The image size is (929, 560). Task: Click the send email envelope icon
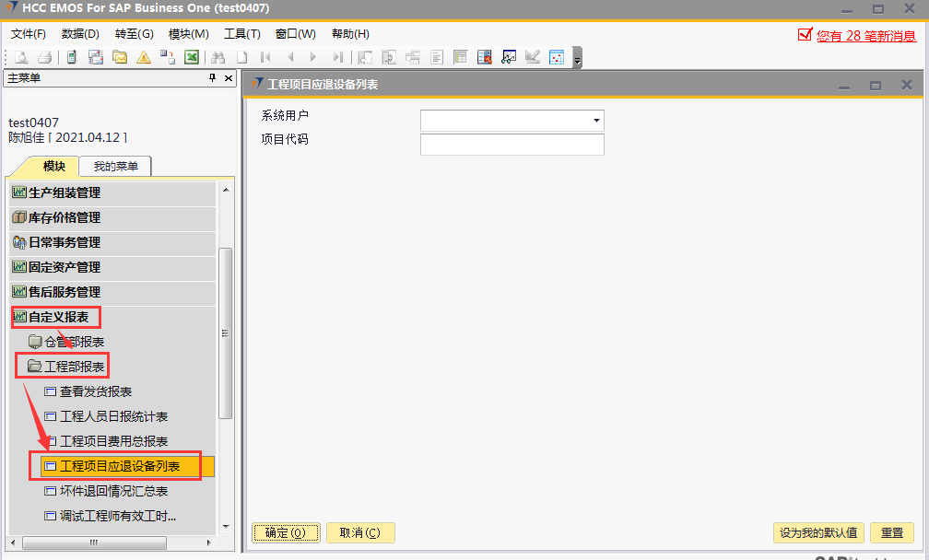[x=120, y=57]
